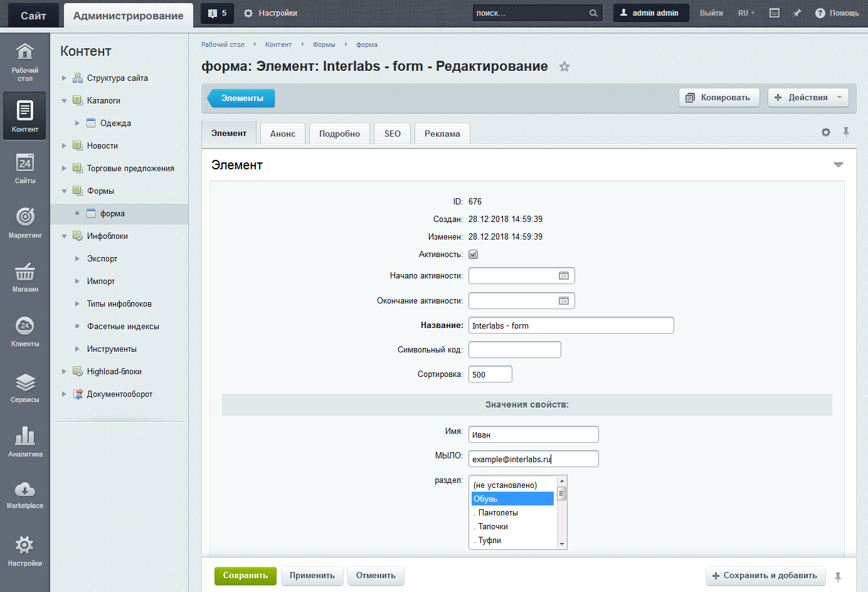
Task: Click the Отменить button
Action: tap(376, 576)
